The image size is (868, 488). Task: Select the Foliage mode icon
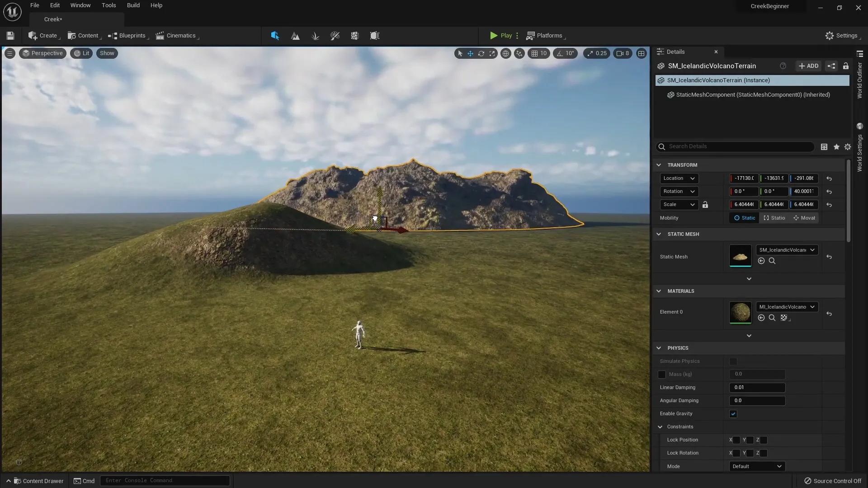[x=315, y=36]
